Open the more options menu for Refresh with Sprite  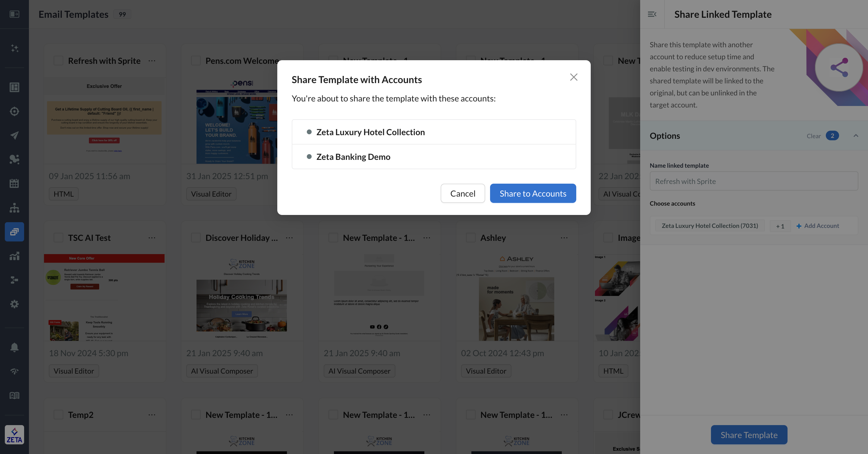click(x=152, y=61)
